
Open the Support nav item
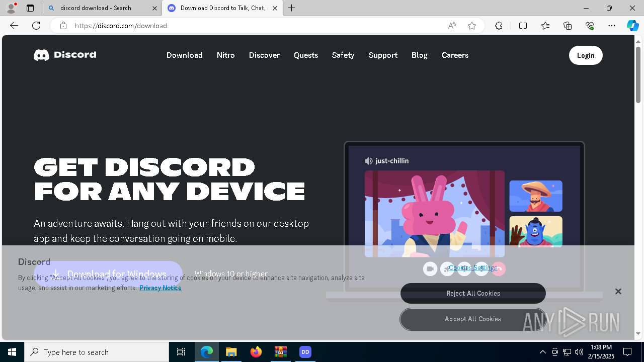click(x=383, y=55)
